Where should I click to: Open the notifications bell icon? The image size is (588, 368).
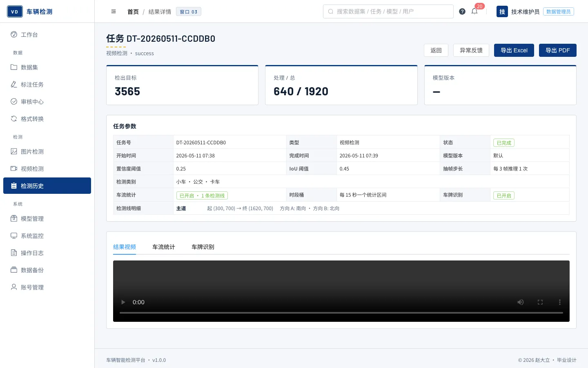point(474,11)
